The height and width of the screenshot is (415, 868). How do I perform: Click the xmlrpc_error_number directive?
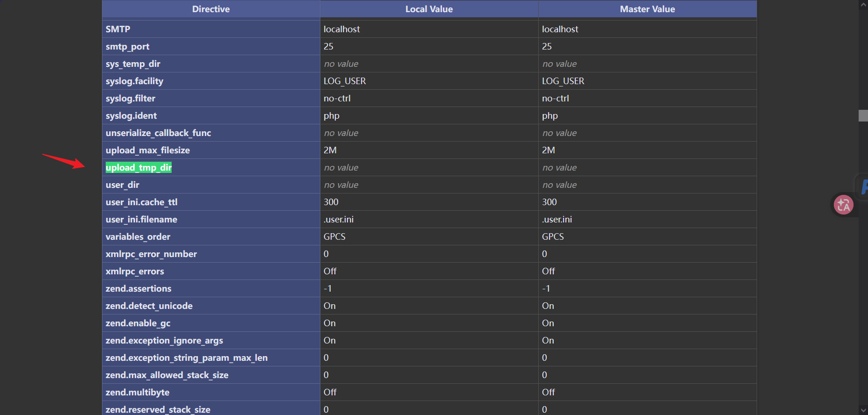click(151, 254)
